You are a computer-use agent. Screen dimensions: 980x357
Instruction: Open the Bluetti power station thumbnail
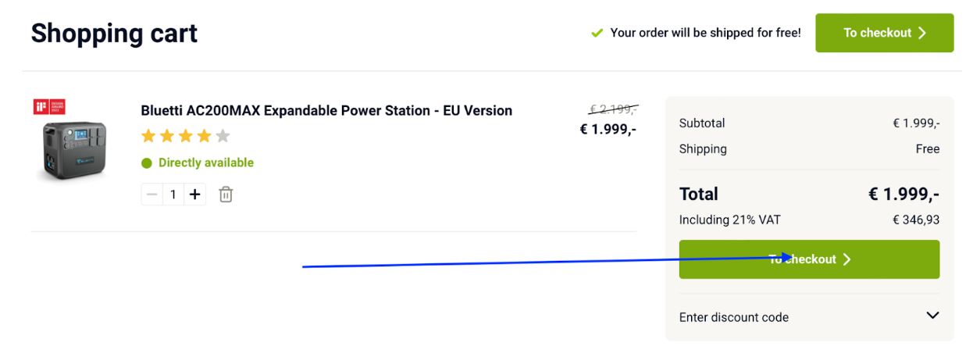click(75, 152)
